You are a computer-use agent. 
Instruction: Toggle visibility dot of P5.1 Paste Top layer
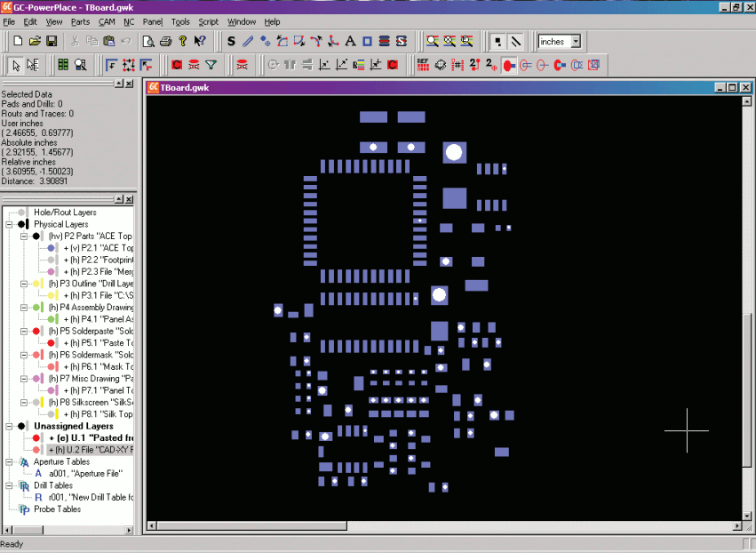coord(51,343)
